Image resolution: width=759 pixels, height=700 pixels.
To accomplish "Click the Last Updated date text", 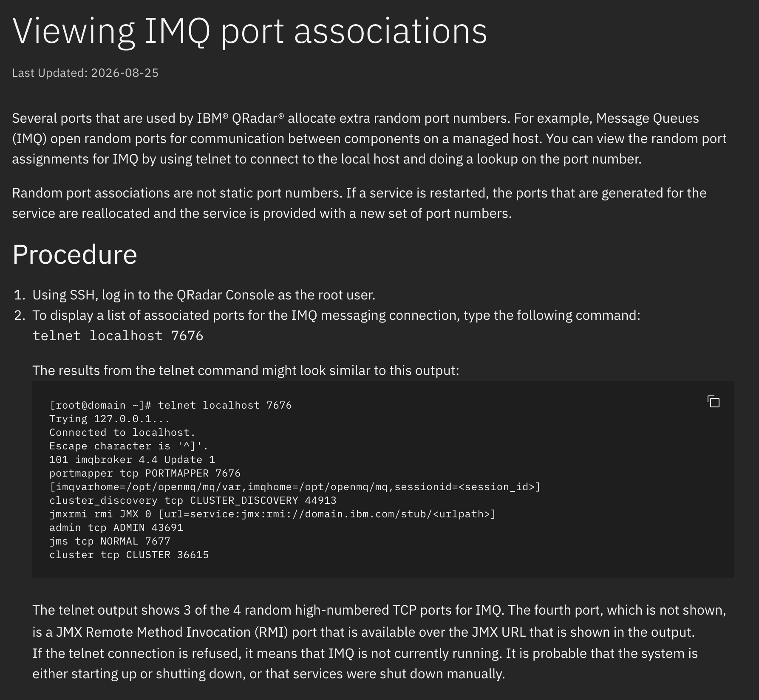I will pyautogui.click(x=85, y=73).
